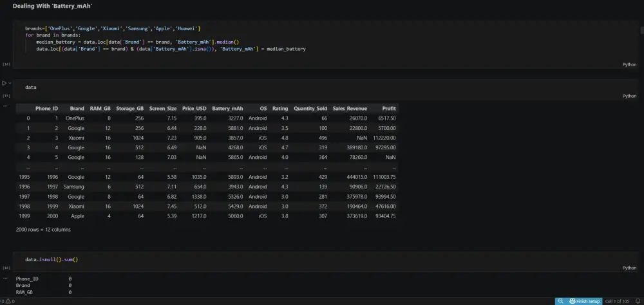Click Finish Setup in the status bar

[585, 301]
